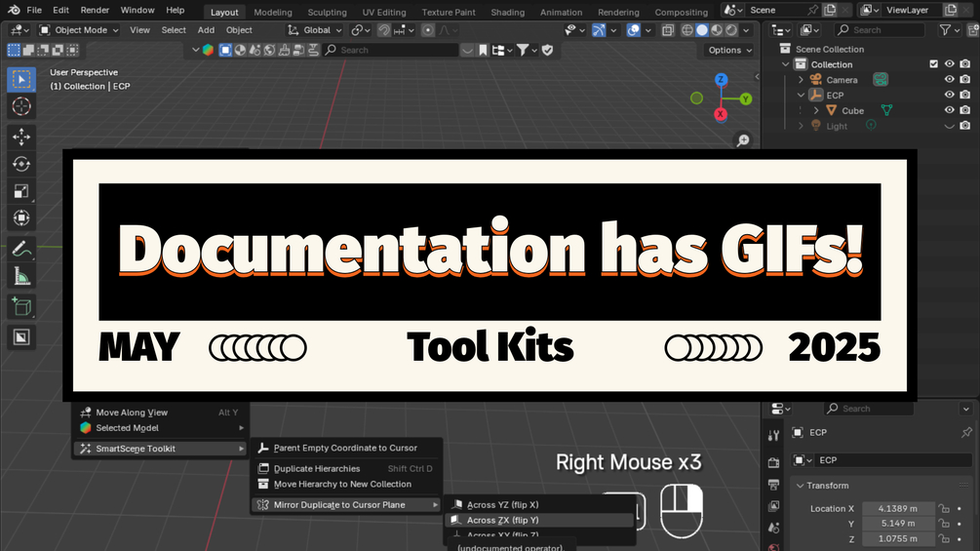Click the Camera data icon in outliner

click(x=881, y=79)
